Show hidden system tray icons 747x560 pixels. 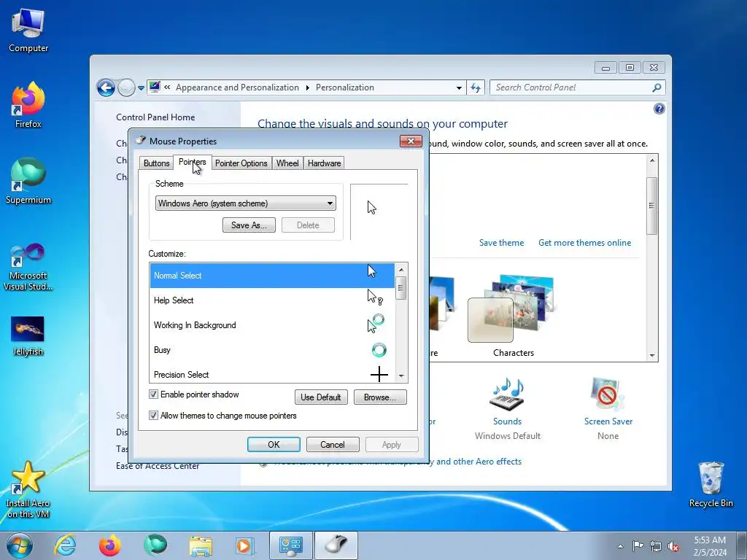620,546
